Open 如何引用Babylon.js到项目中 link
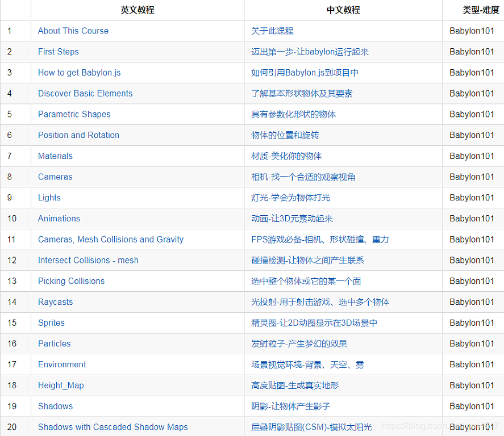The width and height of the screenshot is (504, 436). [305, 73]
